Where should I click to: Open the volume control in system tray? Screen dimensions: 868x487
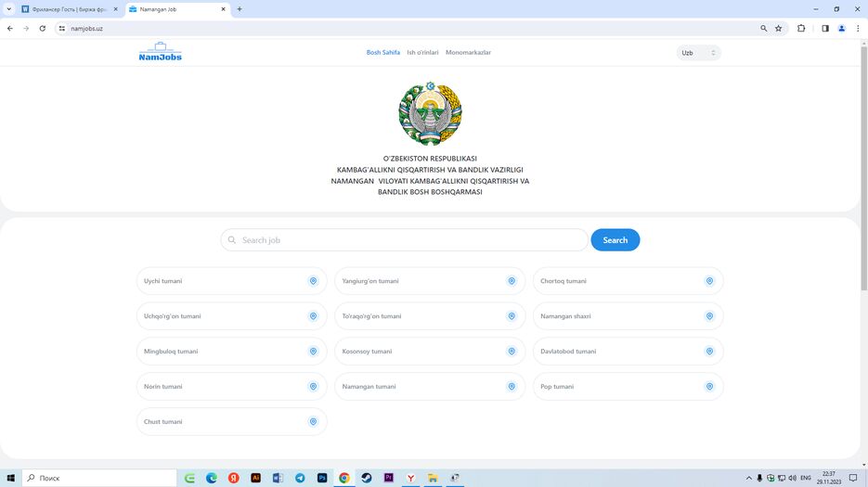point(792,478)
